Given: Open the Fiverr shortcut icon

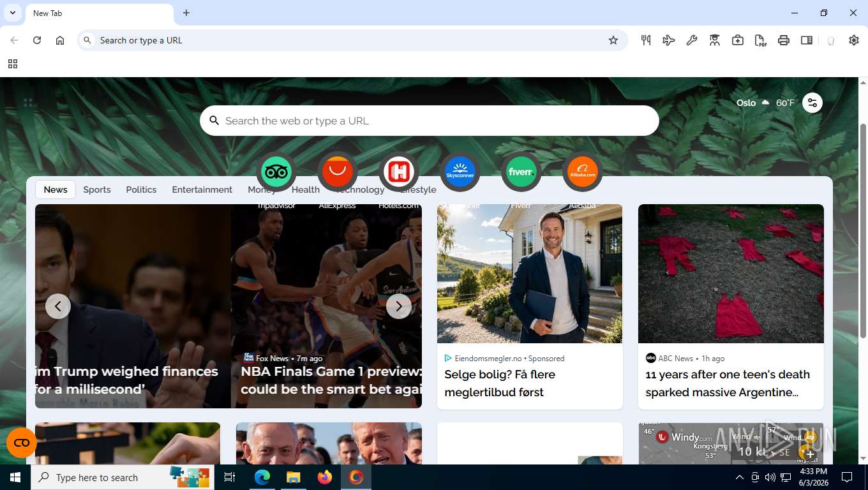Looking at the screenshot, I should [x=521, y=172].
